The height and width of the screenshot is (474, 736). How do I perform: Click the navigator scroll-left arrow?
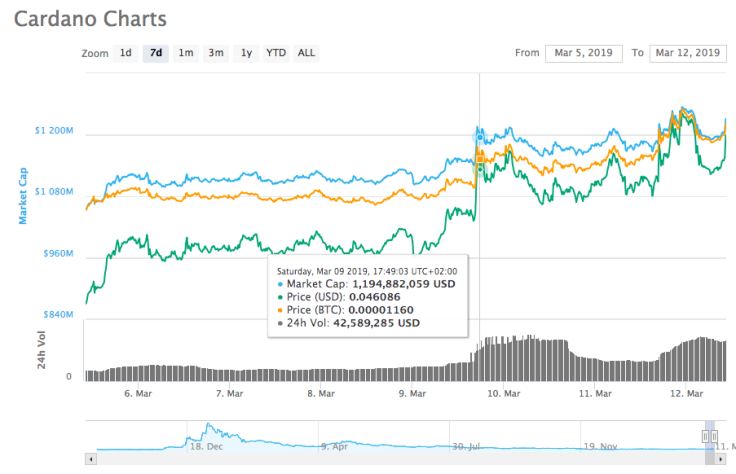(91, 459)
